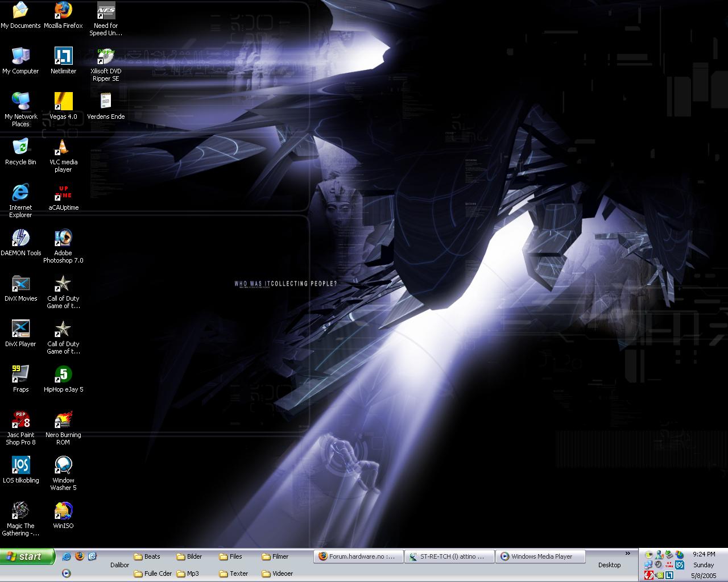Open DivX Movies desktop shortcut
This screenshot has width=728, height=582.
coord(20,289)
